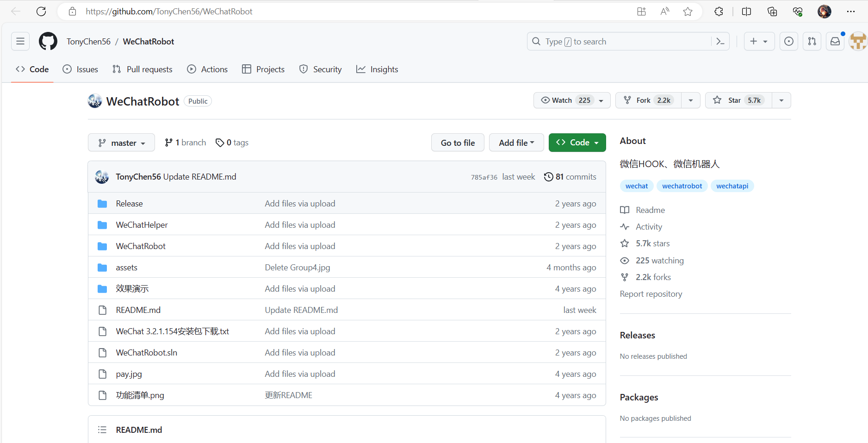
Task: Expand the Fork options dropdown arrow
Action: click(691, 100)
